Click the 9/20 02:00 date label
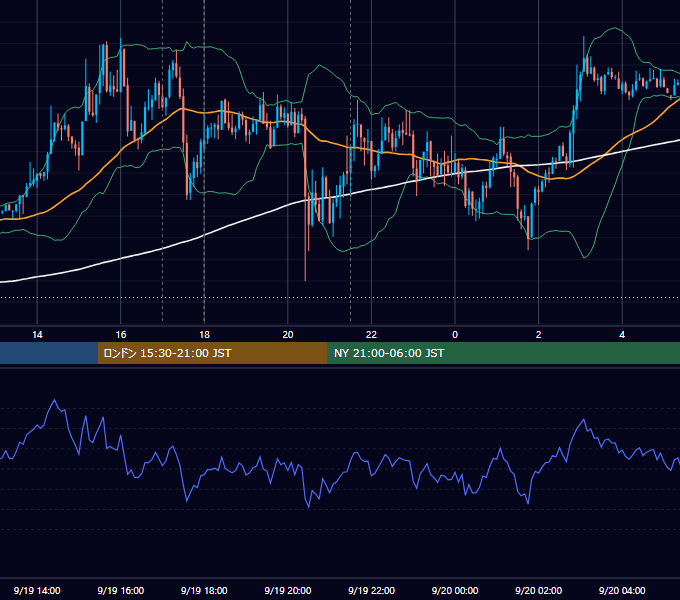Image resolution: width=680 pixels, height=600 pixels. click(x=539, y=590)
